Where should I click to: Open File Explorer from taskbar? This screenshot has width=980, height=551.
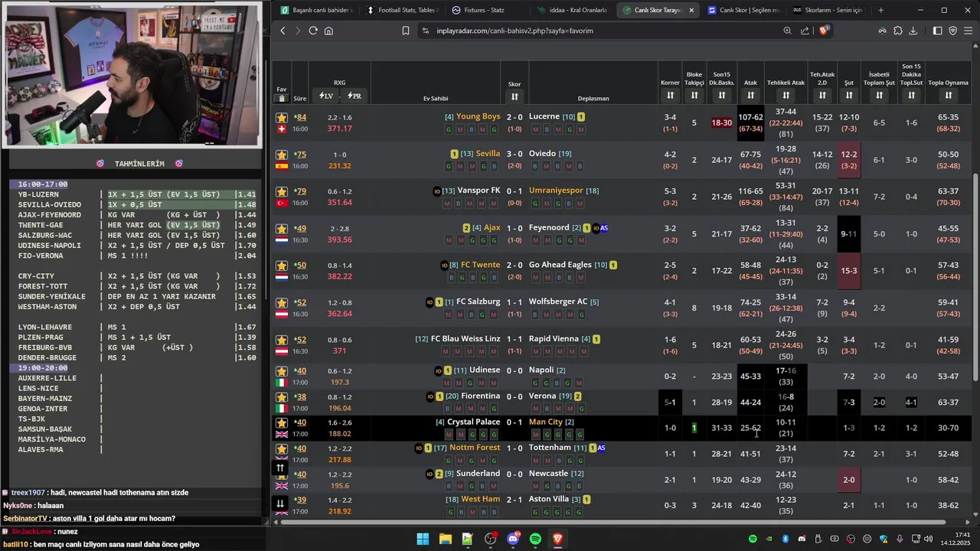[x=445, y=539]
